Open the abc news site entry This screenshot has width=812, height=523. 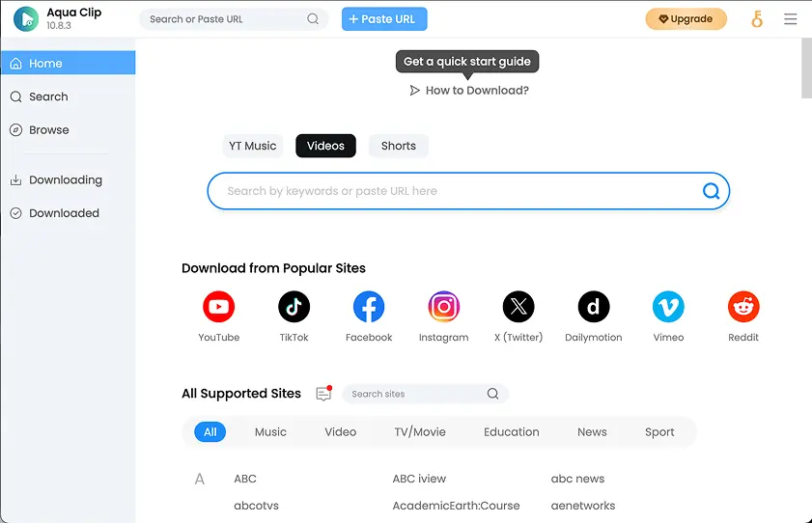(577, 479)
